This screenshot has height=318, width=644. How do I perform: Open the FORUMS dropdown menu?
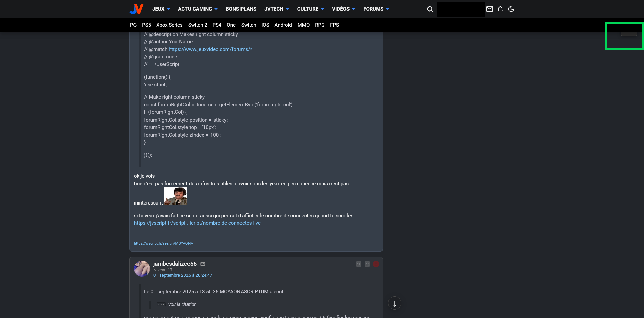pos(376,9)
